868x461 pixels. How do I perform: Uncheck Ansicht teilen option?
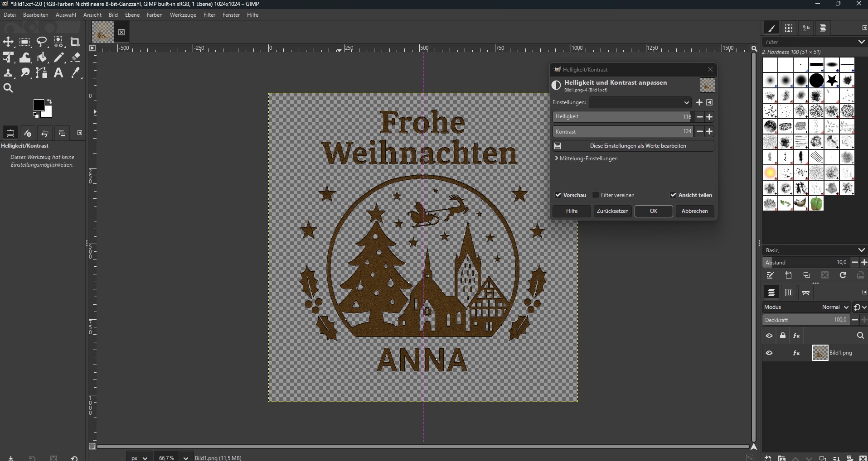(x=674, y=195)
